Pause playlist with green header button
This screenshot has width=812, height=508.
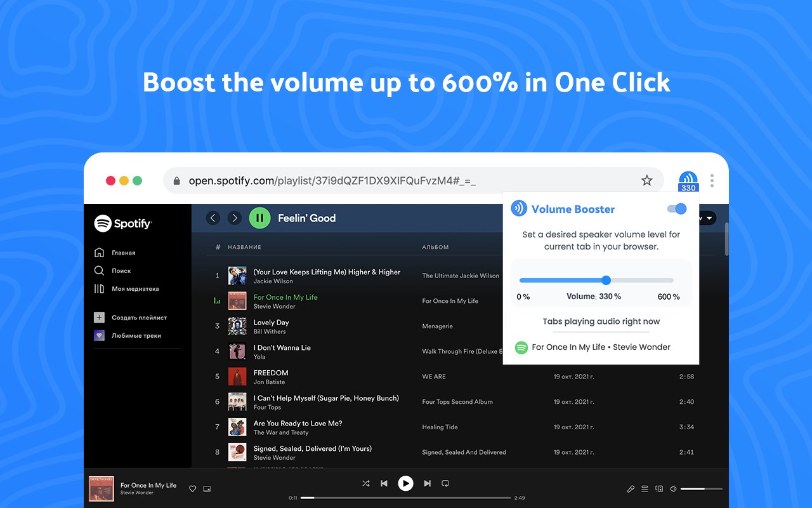(x=259, y=218)
